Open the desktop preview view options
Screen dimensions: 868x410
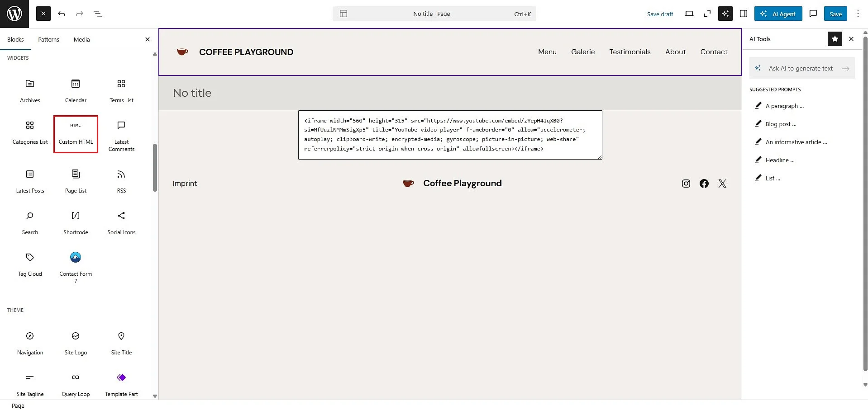pos(689,14)
